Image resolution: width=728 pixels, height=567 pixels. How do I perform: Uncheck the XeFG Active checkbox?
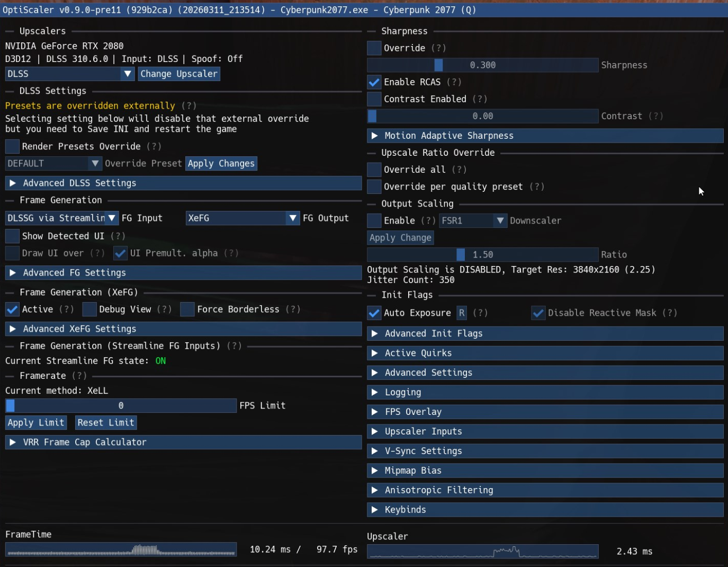(x=12, y=309)
